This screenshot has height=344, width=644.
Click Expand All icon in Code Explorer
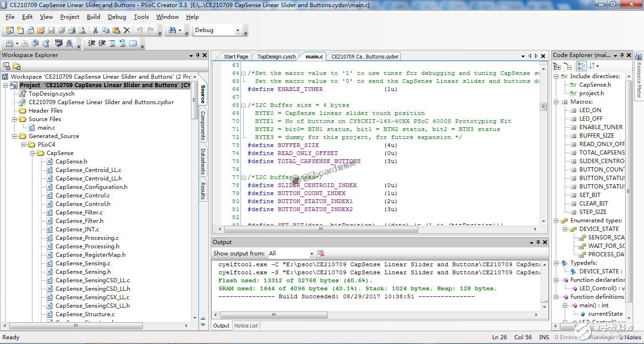click(x=557, y=66)
